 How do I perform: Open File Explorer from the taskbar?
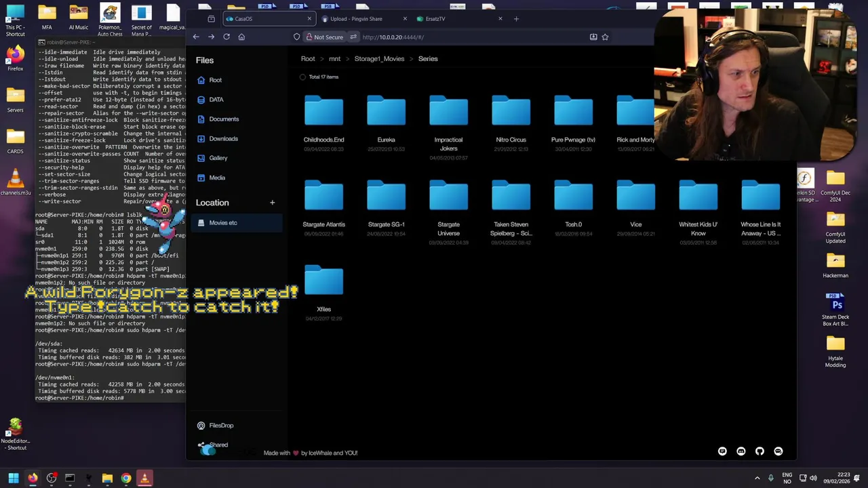pyautogui.click(x=107, y=479)
